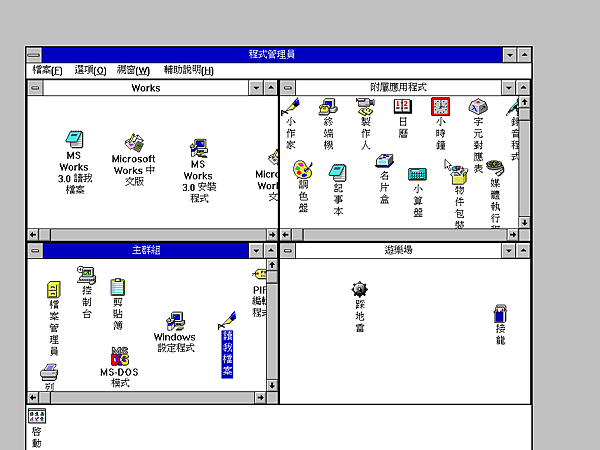Click 主群組 vertical scroll up arrow
The height and width of the screenshot is (450, 600).
tap(272, 265)
